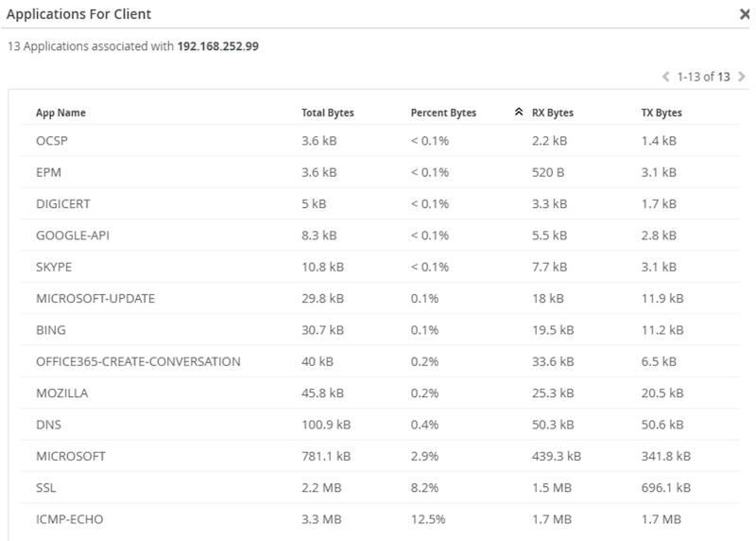Click ICMP-ECHO total bytes 3.3 MB

(321, 519)
